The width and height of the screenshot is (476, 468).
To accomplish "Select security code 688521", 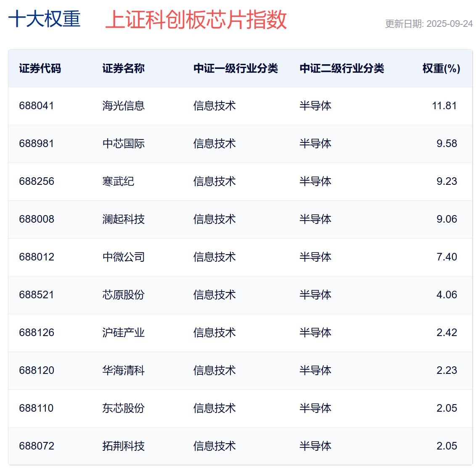I will tap(37, 295).
